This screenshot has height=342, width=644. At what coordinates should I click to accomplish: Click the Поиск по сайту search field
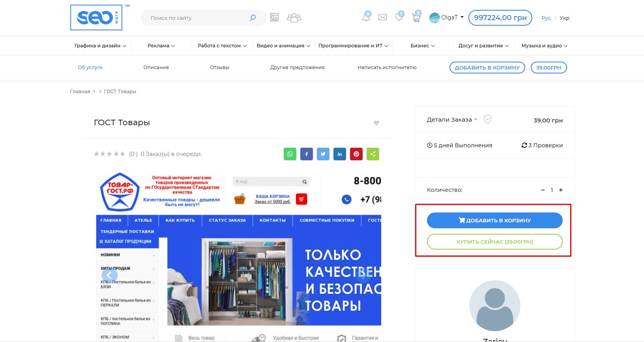tap(197, 18)
